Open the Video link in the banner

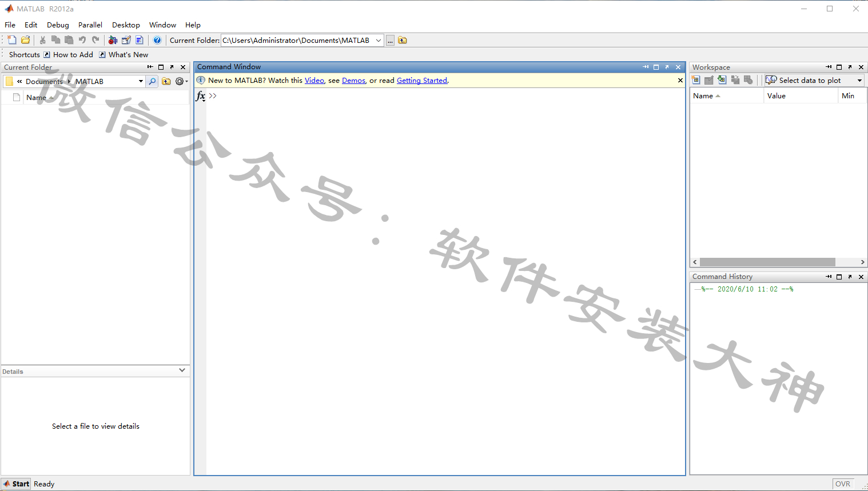tap(314, 81)
